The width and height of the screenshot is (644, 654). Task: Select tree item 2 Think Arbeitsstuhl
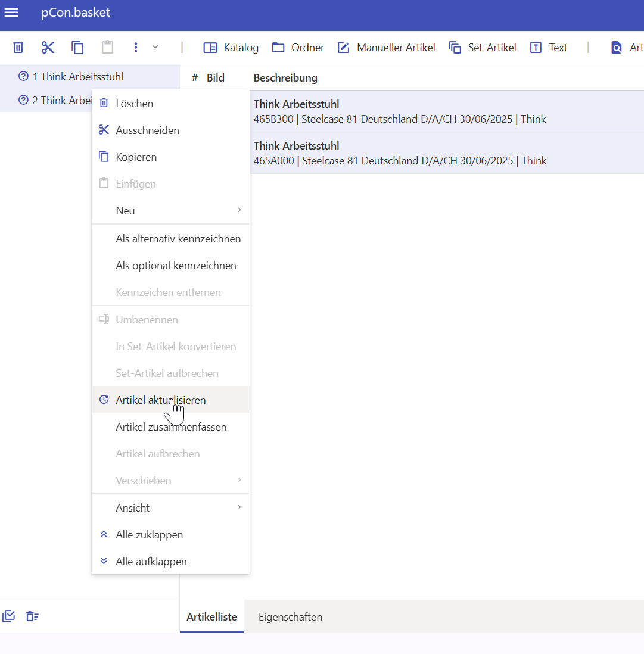(46, 101)
